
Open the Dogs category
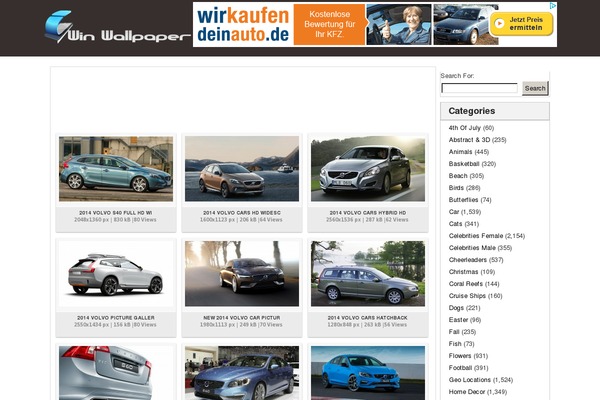[x=456, y=308]
